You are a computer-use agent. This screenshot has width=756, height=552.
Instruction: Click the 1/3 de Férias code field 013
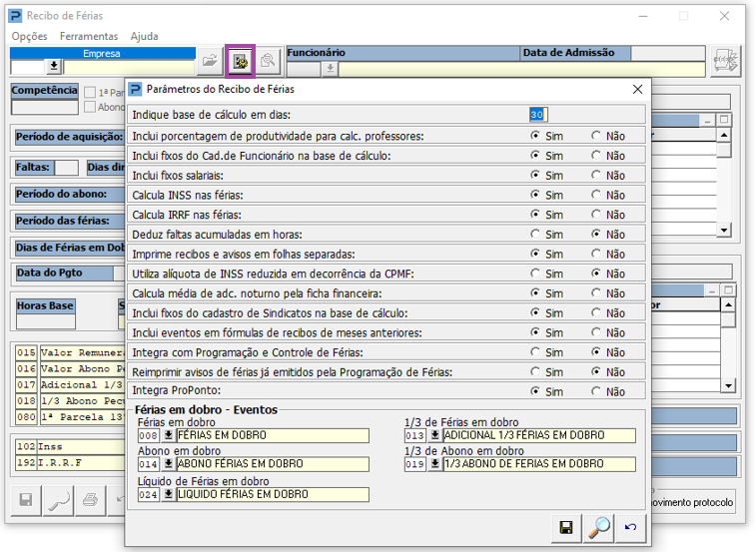coord(415,435)
